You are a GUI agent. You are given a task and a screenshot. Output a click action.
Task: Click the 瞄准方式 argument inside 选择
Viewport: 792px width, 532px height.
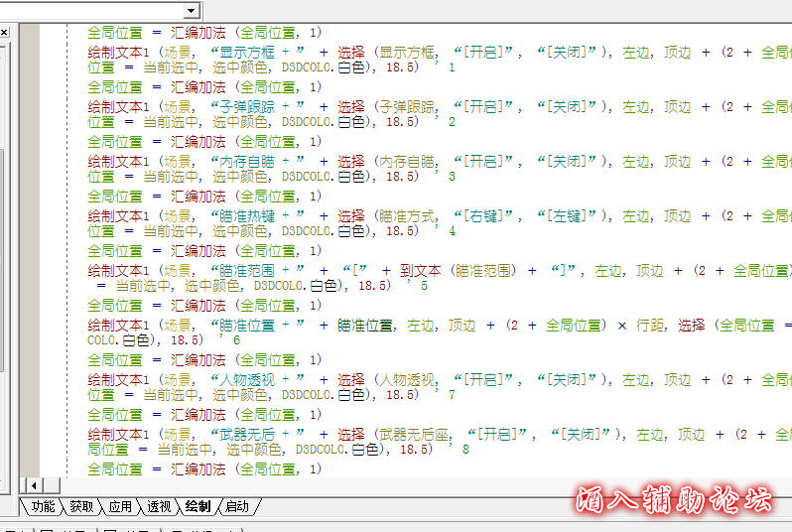tap(407, 215)
